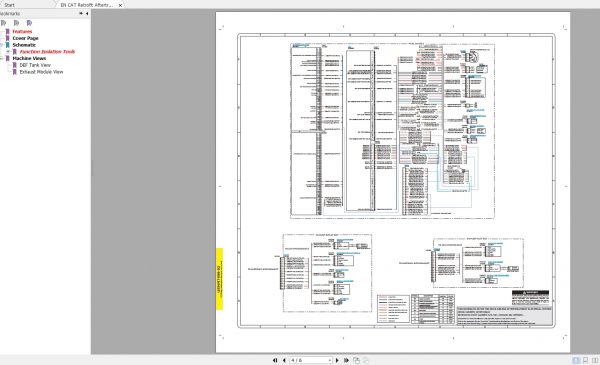
Task: Go to the first page
Action: click(275, 360)
